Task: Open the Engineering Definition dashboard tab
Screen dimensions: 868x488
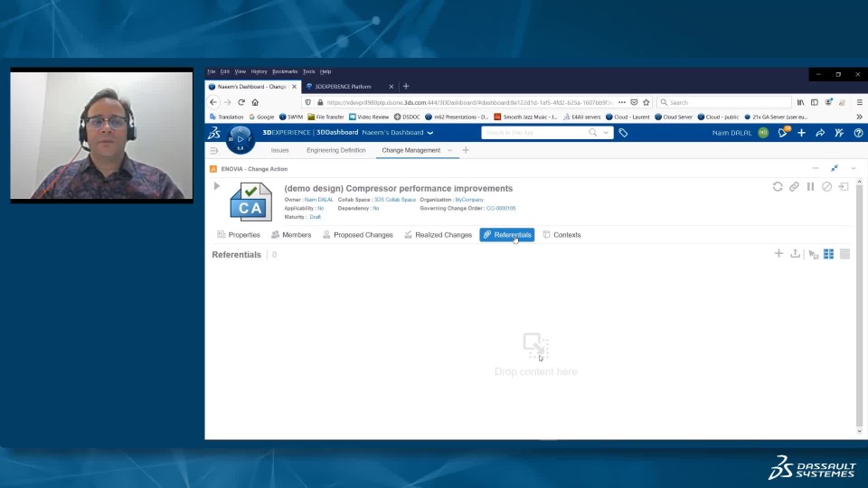Action: [336, 151]
